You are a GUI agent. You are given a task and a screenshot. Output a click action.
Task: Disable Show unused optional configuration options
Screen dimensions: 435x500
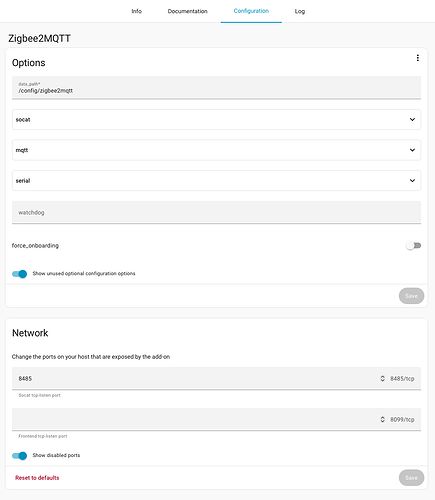[19, 274]
